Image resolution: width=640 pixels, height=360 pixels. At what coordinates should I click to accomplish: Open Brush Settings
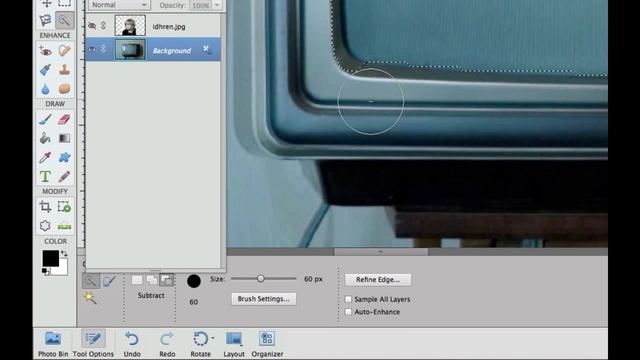point(264,299)
